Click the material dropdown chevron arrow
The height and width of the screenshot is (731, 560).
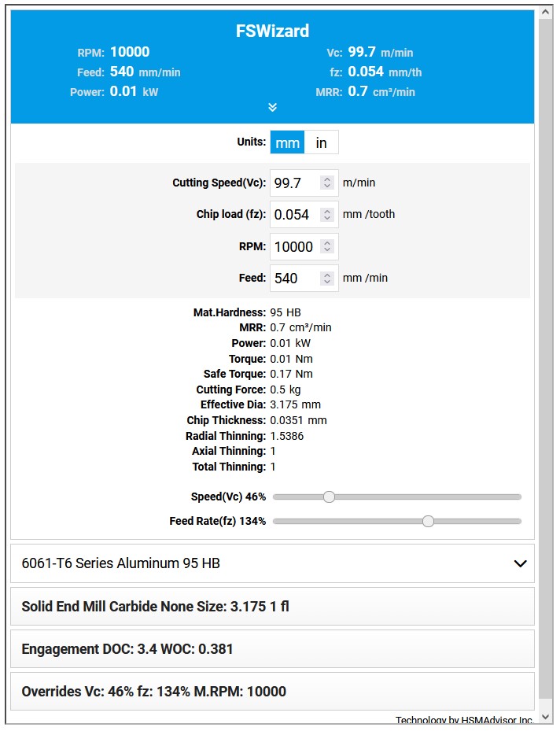point(520,563)
